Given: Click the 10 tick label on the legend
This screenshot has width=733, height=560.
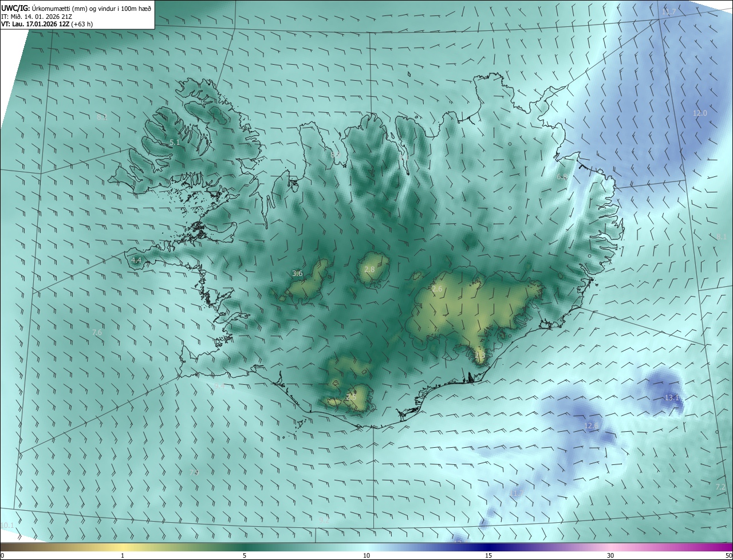Looking at the screenshot, I should tap(366, 555).
